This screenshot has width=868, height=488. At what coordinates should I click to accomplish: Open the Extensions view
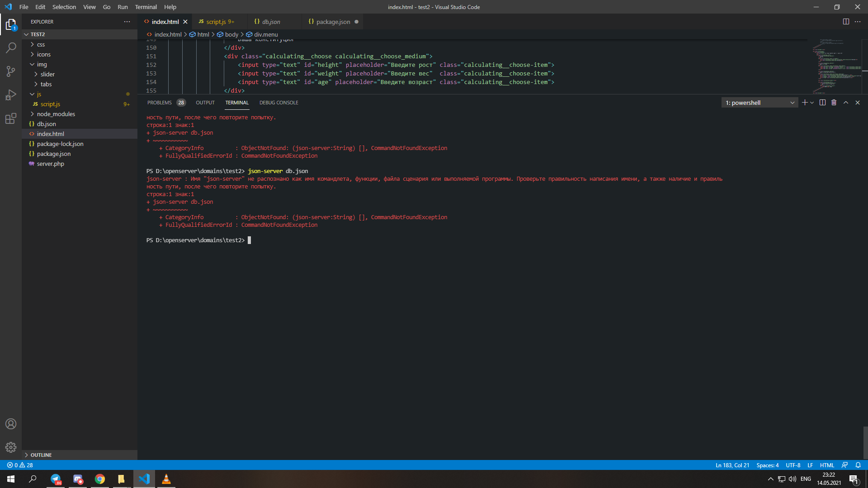click(x=11, y=119)
